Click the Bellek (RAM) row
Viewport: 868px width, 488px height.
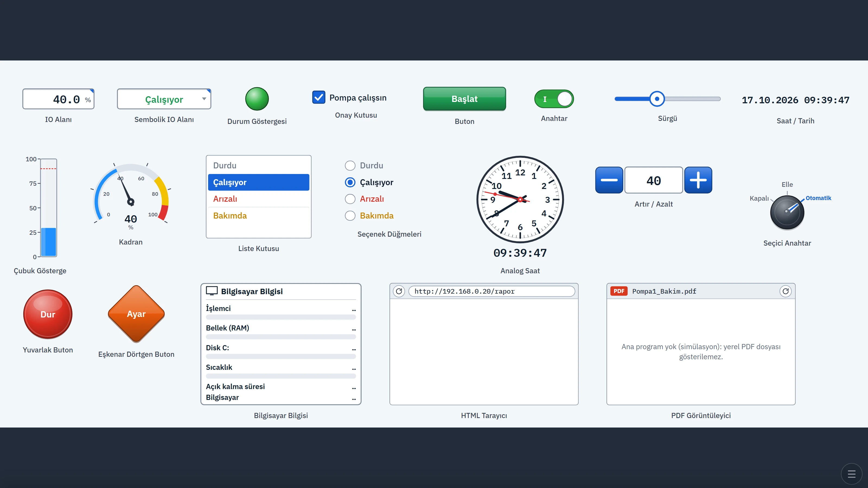pyautogui.click(x=281, y=332)
